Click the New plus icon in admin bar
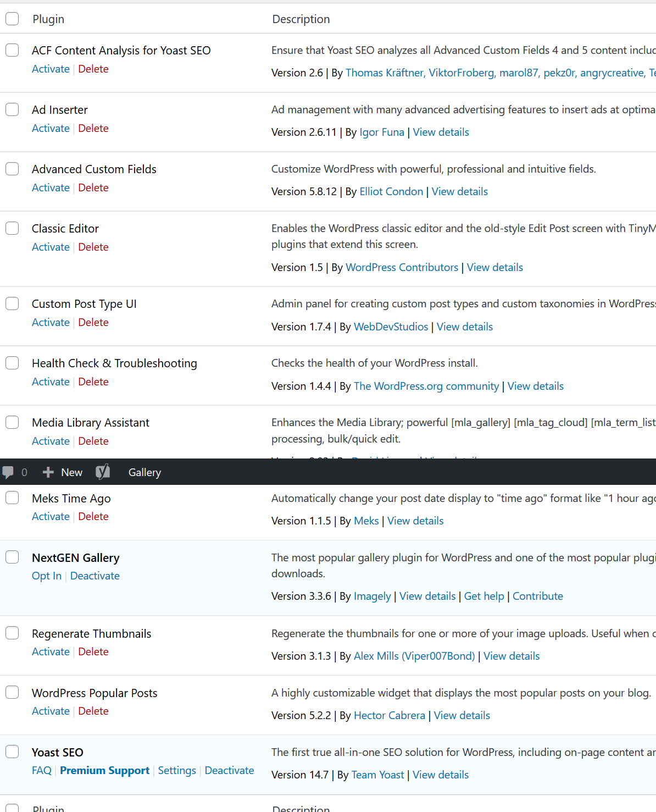656x812 pixels. (x=48, y=472)
